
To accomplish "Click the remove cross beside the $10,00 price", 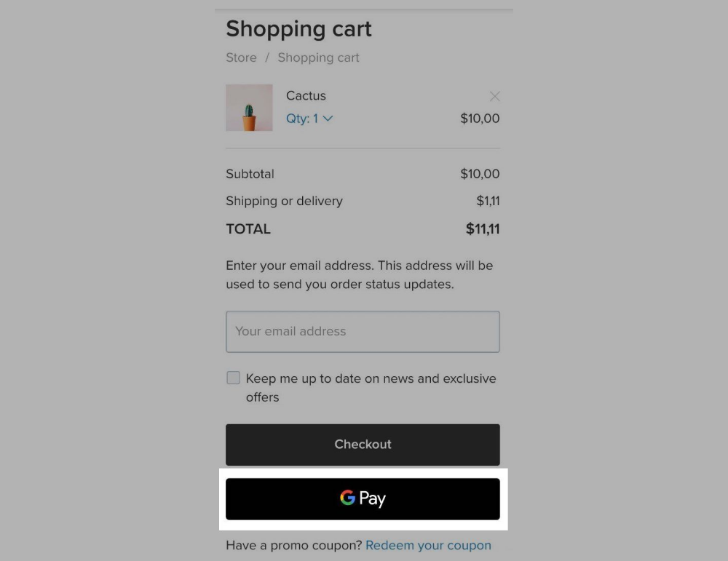I will tap(495, 96).
